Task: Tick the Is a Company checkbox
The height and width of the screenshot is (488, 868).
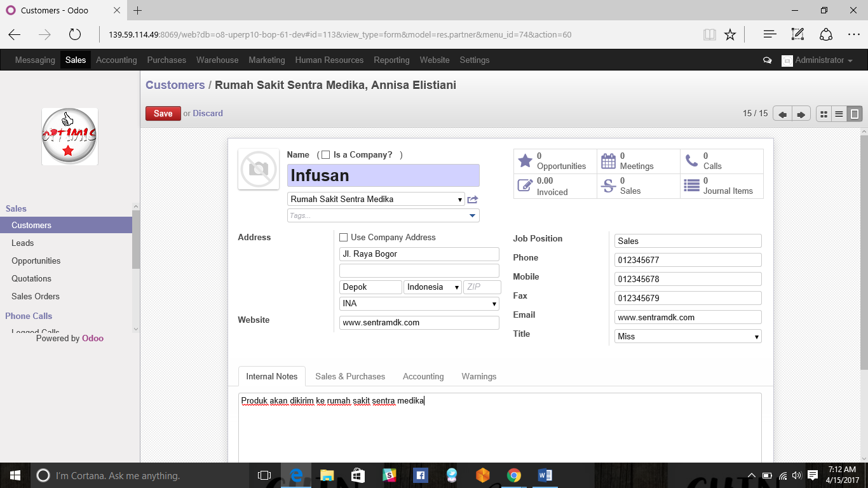Action: [x=326, y=155]
